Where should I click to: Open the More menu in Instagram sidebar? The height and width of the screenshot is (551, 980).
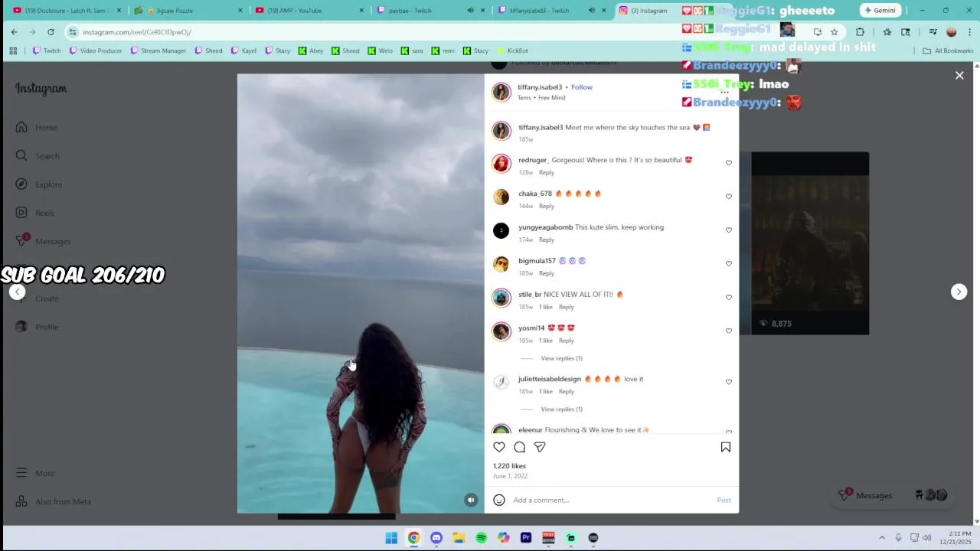(x=35, y=473)
